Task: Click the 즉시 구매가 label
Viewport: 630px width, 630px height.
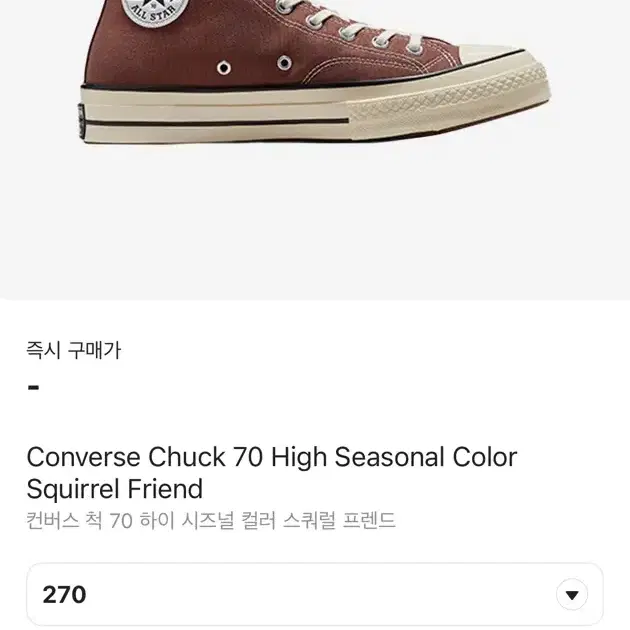Action: click(74, 350)
